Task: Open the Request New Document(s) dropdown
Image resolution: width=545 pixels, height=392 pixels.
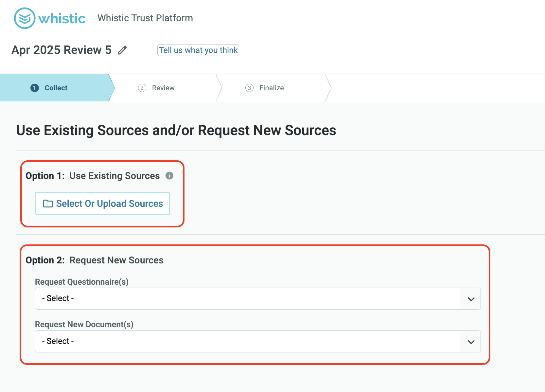Action: click(258, 341)
